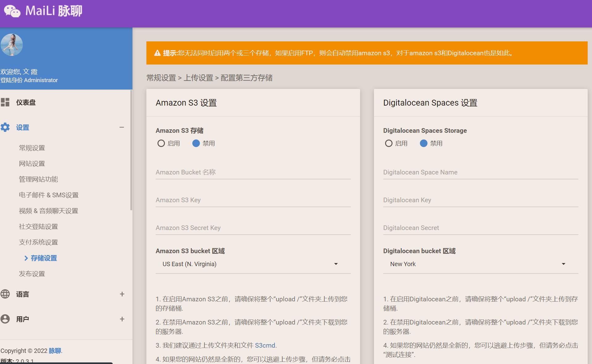Viewport: 592px width, 364px height.
Task: Open the S3cmd link
Action: pos(265,345)
